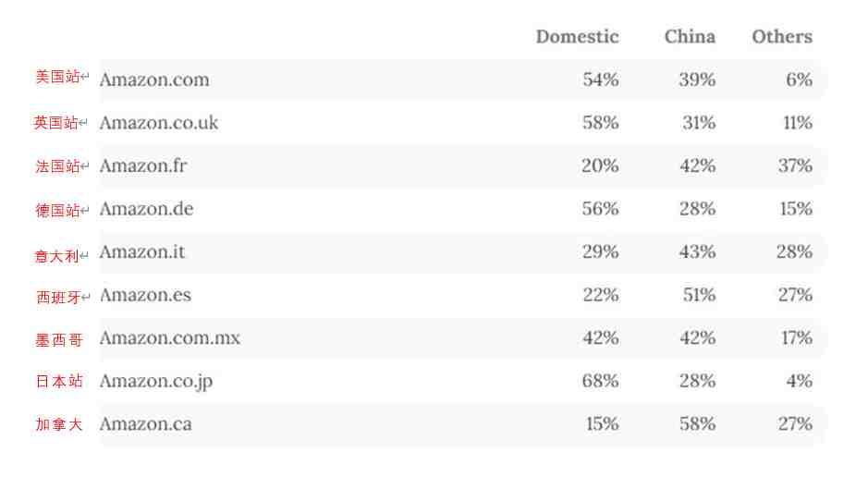868x477 pixels.
Task: Select the Amazon.de row label
Action: point(147,209)
